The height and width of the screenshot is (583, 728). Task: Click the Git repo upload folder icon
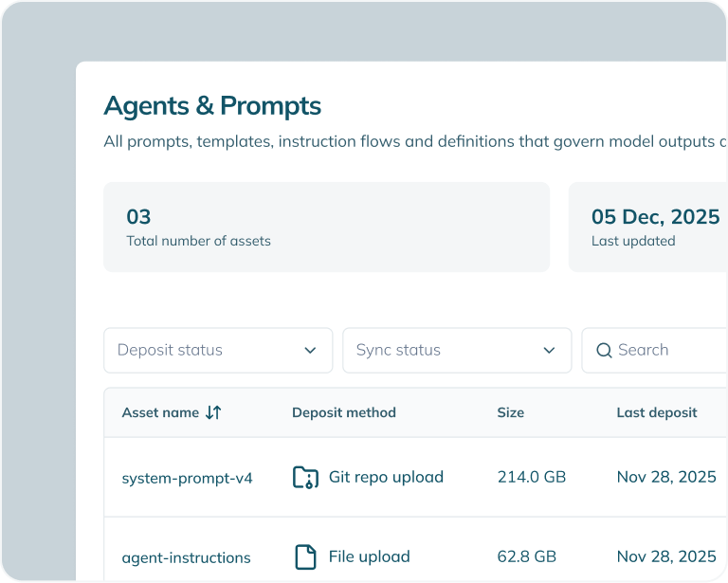305,477
